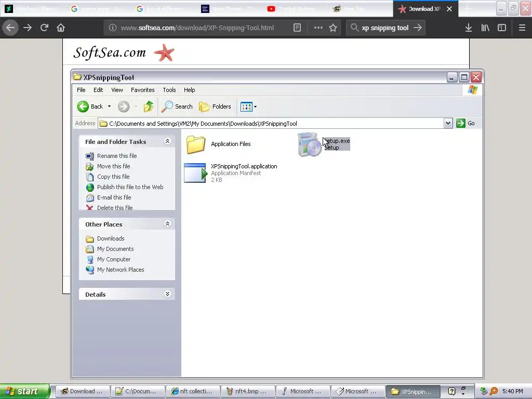Expand the Details panel
This screenshot has height=399, width=532.
point(167,294)
